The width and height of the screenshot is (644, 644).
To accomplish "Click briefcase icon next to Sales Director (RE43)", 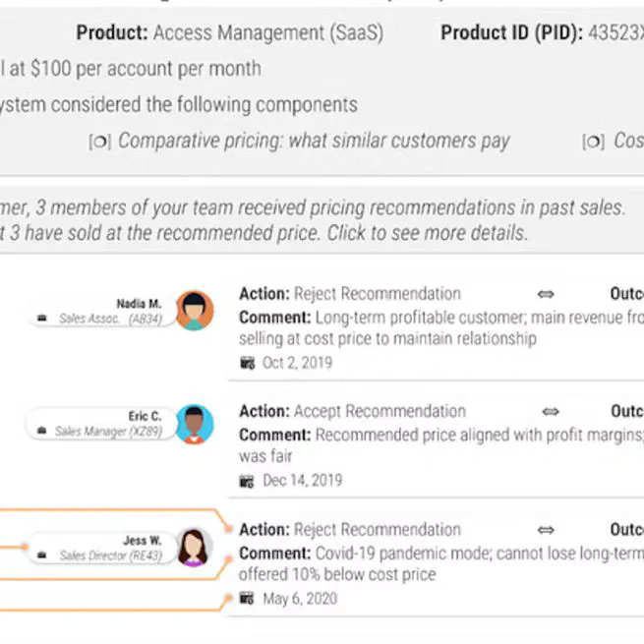I will [42, 556].
